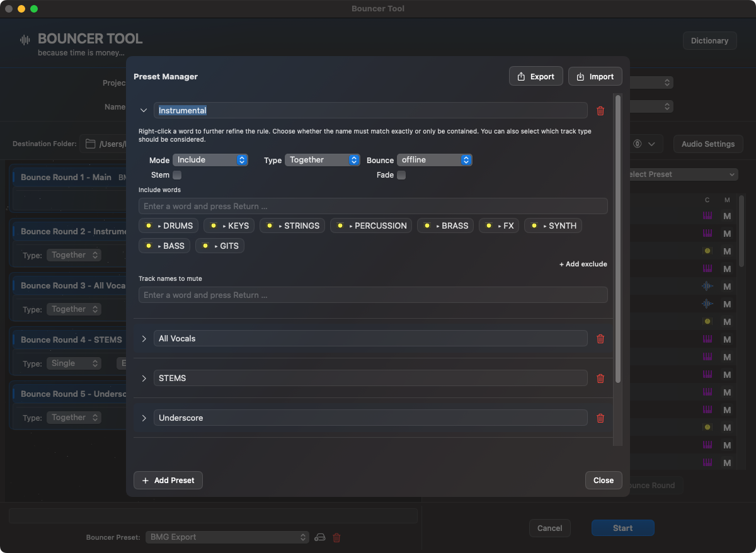Open the Bounce dropdown set to offline
The width and height of the screenshot is (756, 553).
[x=435, y=160]
